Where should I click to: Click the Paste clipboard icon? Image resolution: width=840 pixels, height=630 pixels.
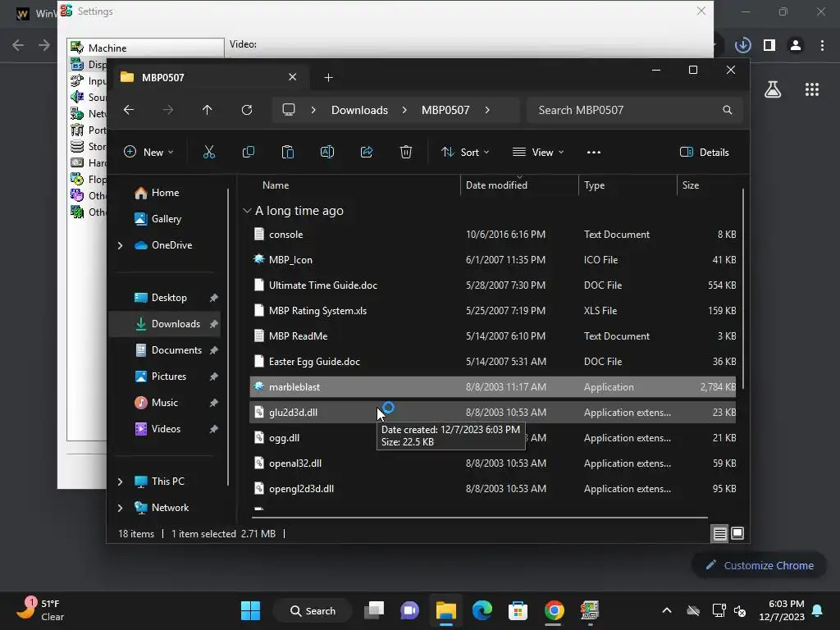click(288, 152)
